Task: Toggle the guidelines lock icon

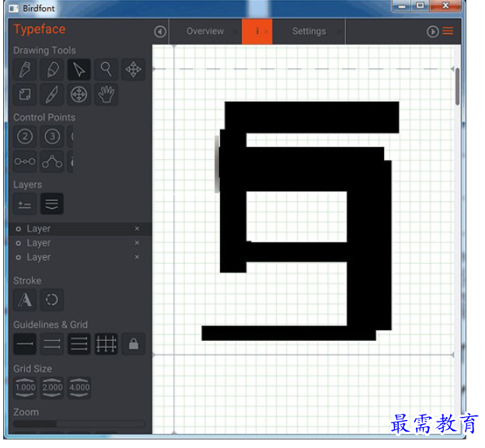Action: 133,344
